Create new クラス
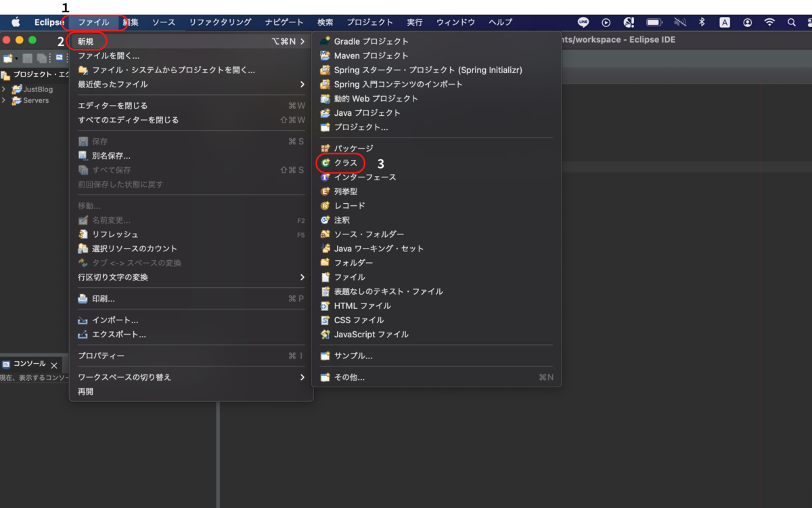The height and width of the screenshot is (508, 812). (436, 163)
